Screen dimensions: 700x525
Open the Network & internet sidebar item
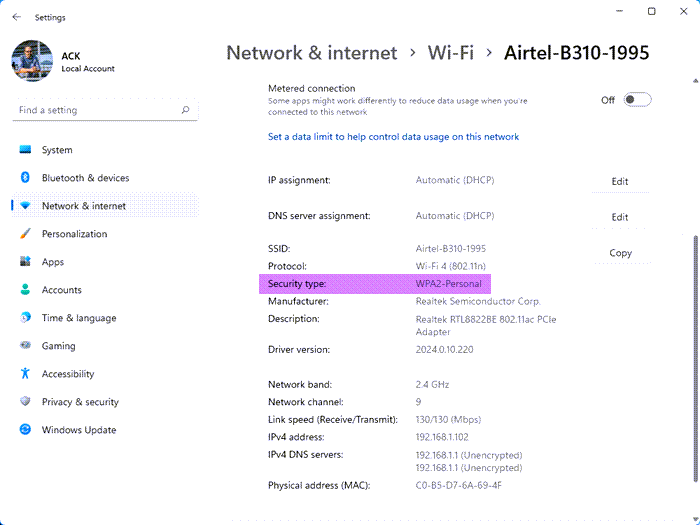tap(84, 206)
